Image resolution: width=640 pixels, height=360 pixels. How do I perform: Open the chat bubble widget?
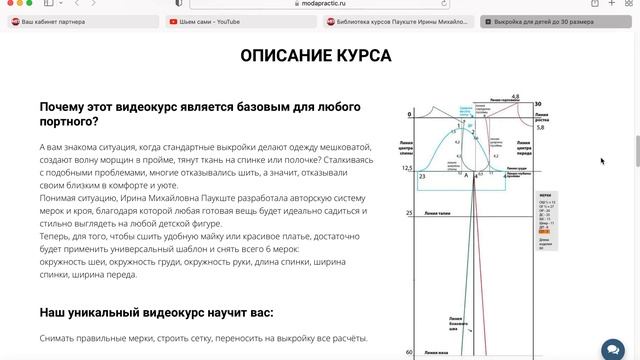click(x=613, y=350)
